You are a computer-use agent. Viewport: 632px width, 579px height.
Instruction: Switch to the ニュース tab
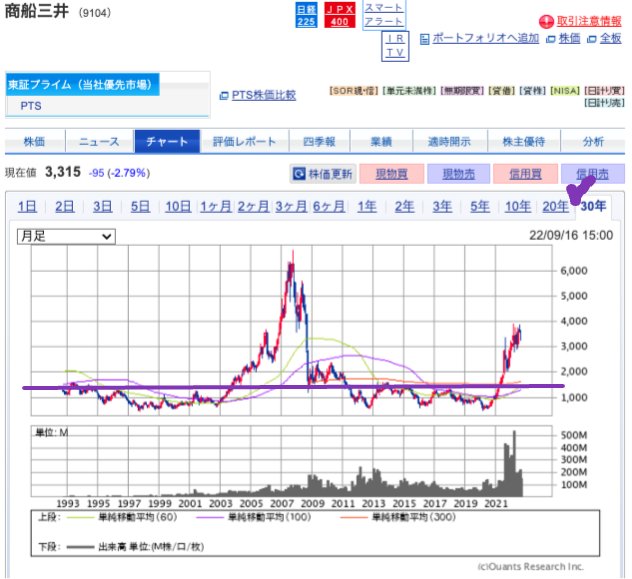(x=99, y=141)
